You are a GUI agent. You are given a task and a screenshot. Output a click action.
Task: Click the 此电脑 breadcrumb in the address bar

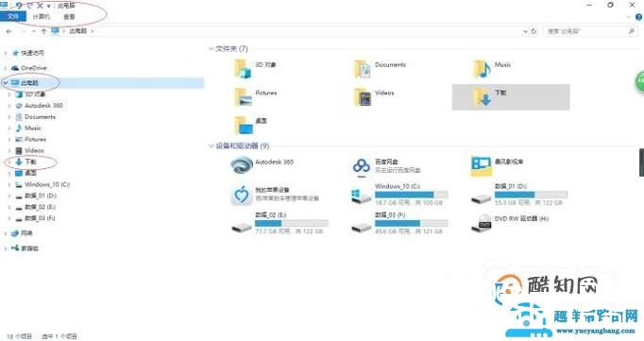(x=77, y=31)
